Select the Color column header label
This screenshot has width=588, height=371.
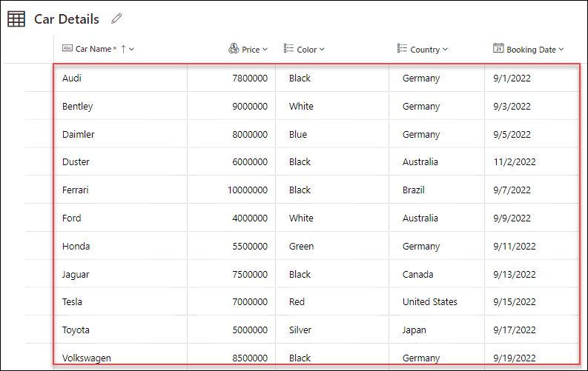click(x=307, y=50)
